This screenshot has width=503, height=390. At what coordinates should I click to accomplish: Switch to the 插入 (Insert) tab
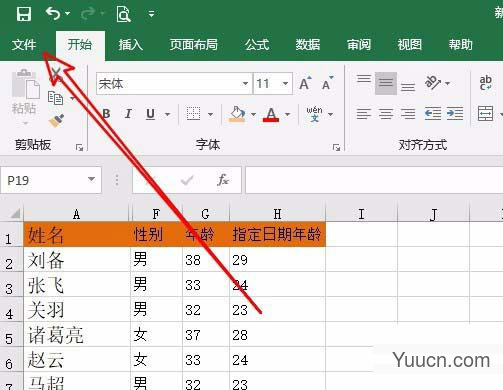click(x=131, y=44)
